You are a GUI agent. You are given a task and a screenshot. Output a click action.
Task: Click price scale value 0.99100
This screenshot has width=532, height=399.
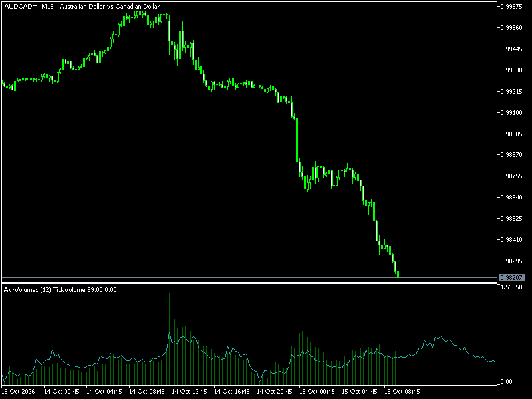pyautogui.click(x=511, y=112)
